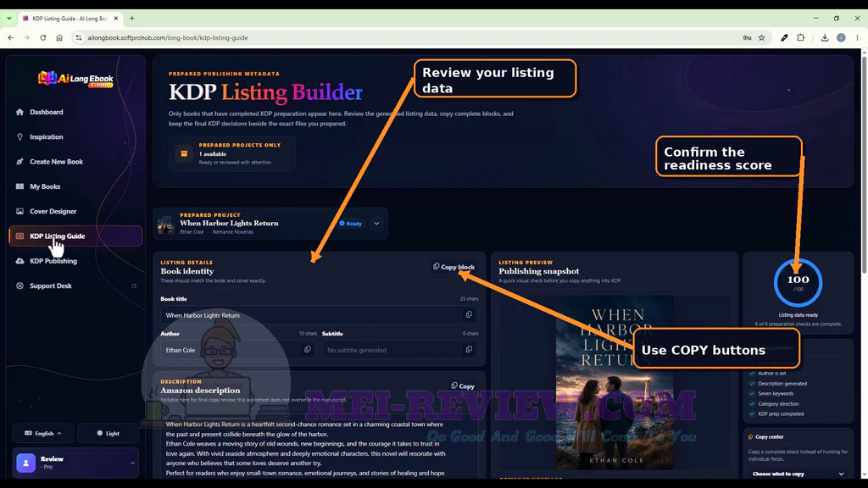The width and height of the screenshot is (868, 488).
Task: Open Cover Designer in sidebar
Action: click(x=53, y=211)
